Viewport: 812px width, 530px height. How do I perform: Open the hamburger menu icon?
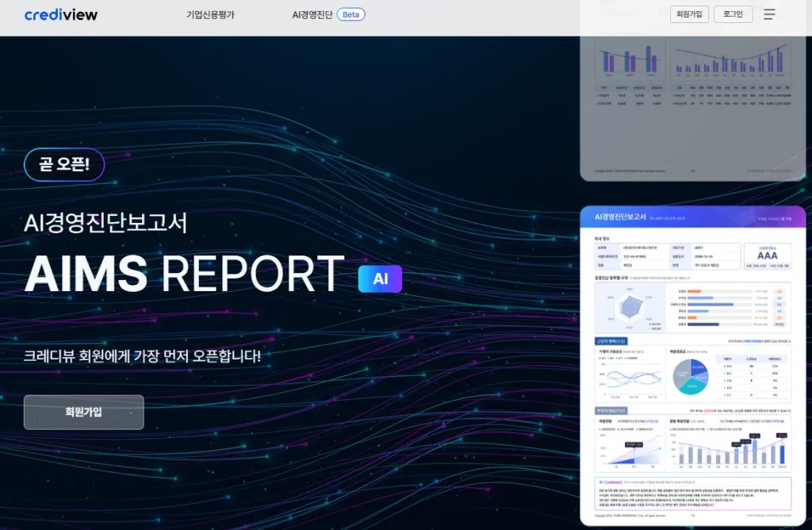click(769, 14)
